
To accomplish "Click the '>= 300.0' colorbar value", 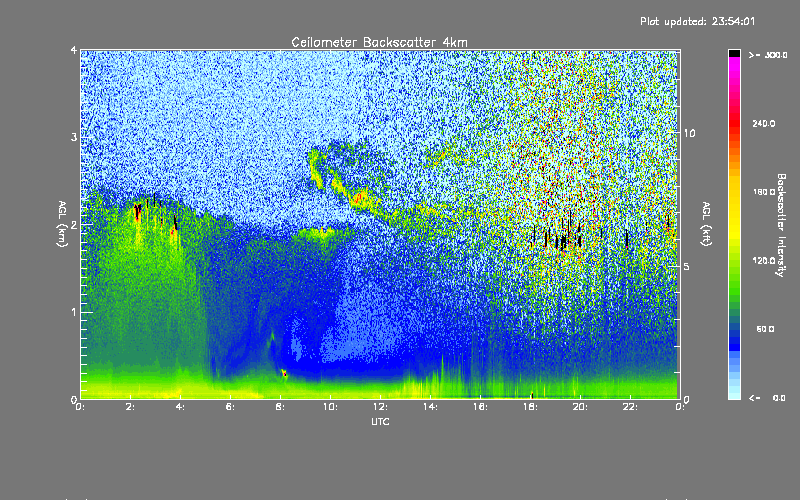I will (768, 55).
